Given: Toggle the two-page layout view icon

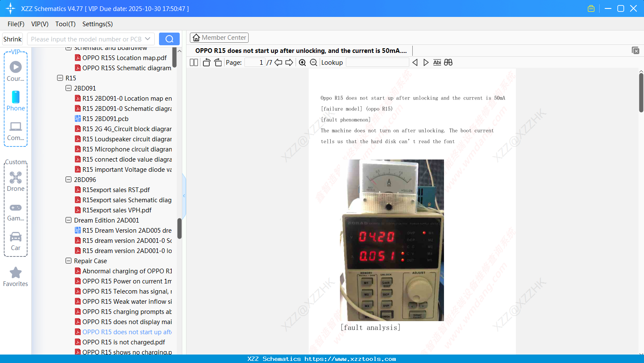Looking at the screenshot, I should click(x=194, y=63).
